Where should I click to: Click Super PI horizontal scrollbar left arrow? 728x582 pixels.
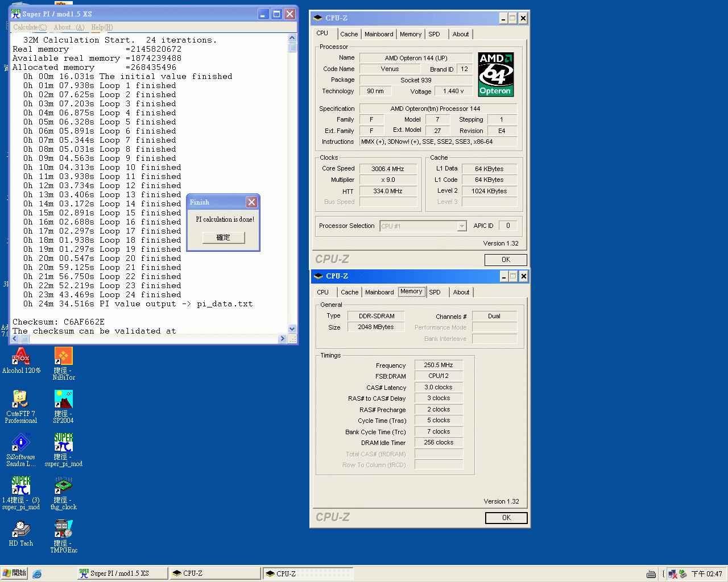tap(16, 339)
